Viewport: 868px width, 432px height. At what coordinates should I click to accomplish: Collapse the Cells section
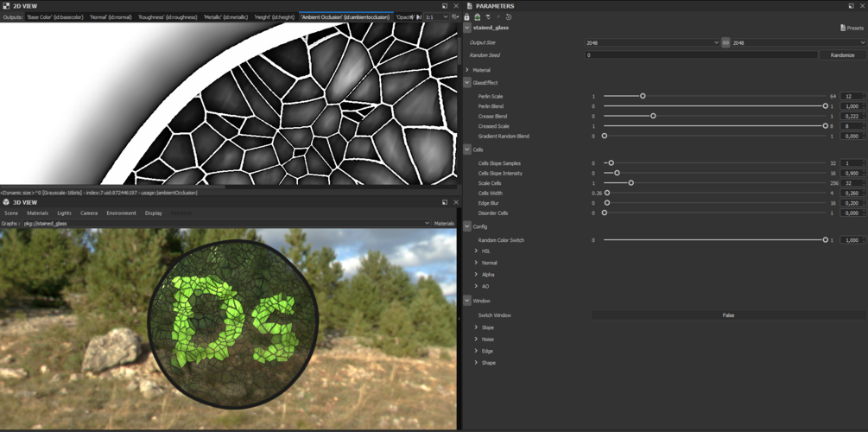[x=468, y=149]
